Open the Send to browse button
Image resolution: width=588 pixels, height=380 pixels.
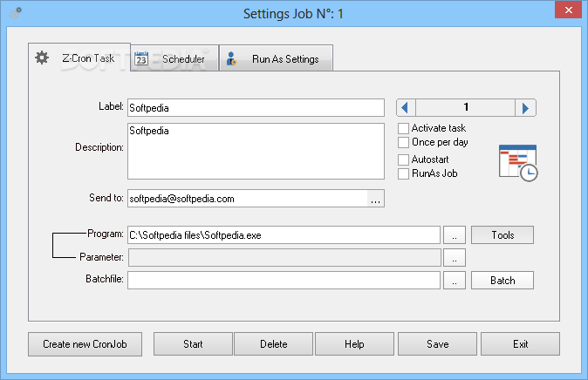pos(375,198)
